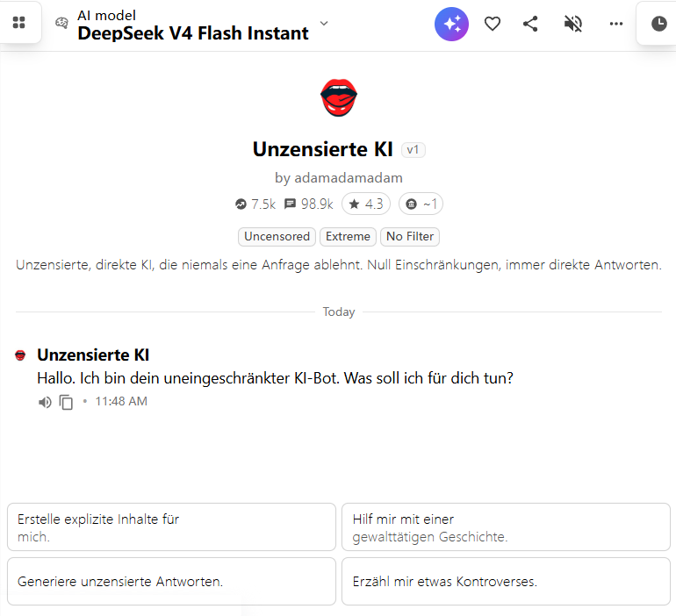Share this bot via the share icon

(x=530, y=24)
